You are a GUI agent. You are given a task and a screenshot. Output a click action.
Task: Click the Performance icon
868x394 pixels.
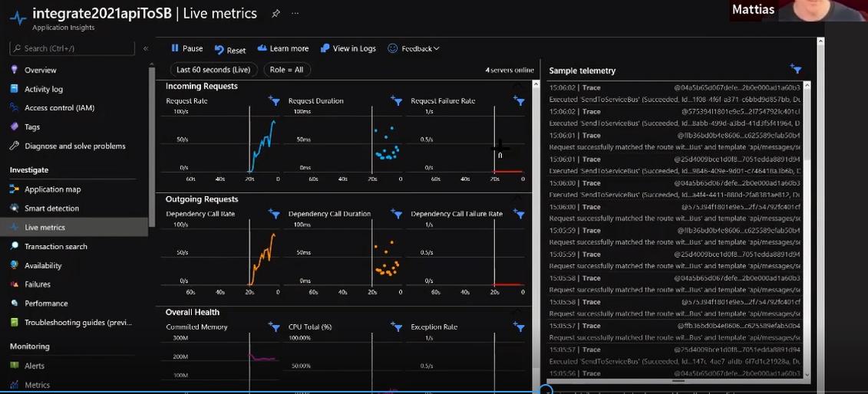coord(15,304)
